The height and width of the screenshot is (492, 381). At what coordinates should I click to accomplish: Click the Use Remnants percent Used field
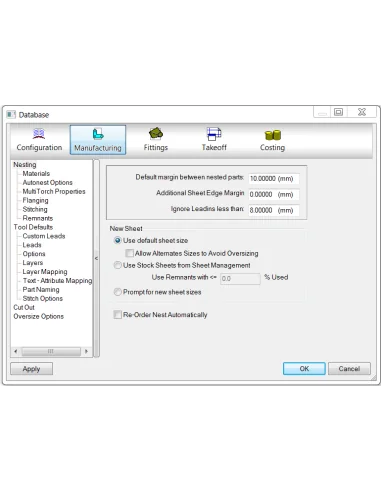pos(240,279)
